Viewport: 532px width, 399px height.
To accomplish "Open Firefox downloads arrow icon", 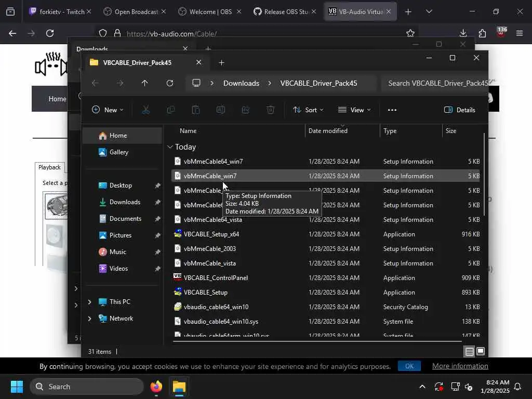I will point(463,33).
